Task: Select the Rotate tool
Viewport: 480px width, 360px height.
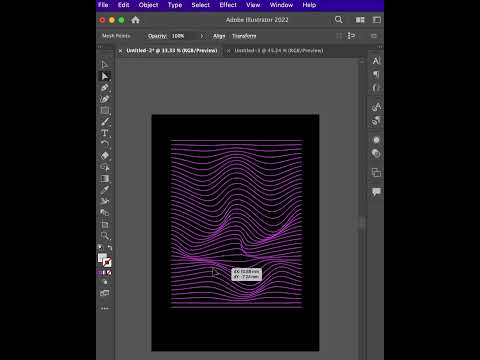Action: tap(105, 144)
